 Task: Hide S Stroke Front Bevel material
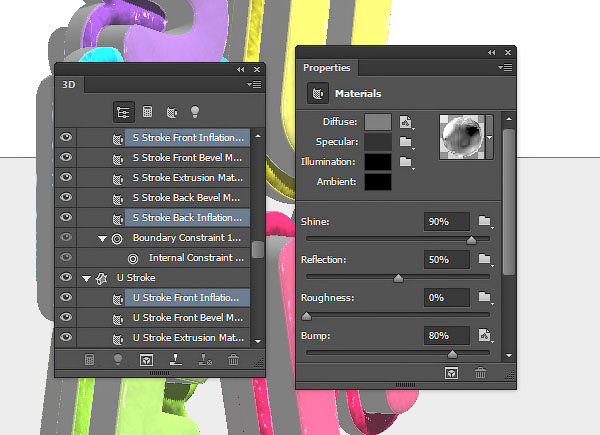pyautogui.click(x=66, y=157)
